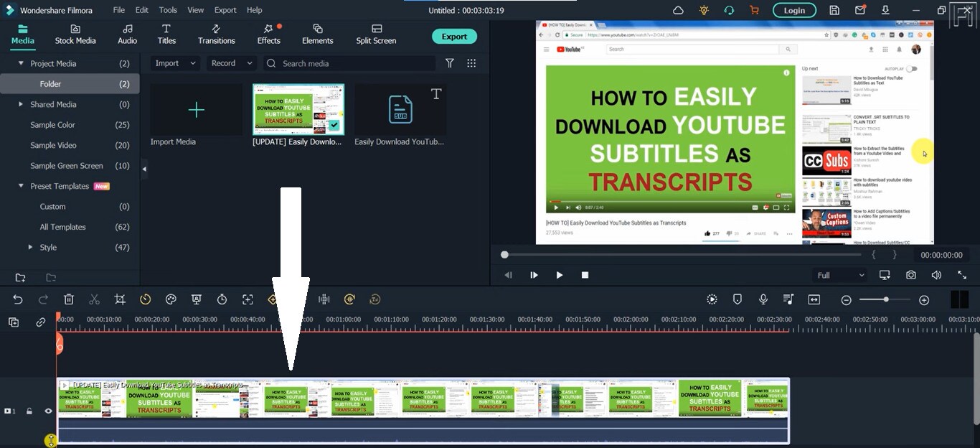Viewport: 980px width, 448px height.
Task: Toggle visibility eye on track 1
Action: point(49,411)
